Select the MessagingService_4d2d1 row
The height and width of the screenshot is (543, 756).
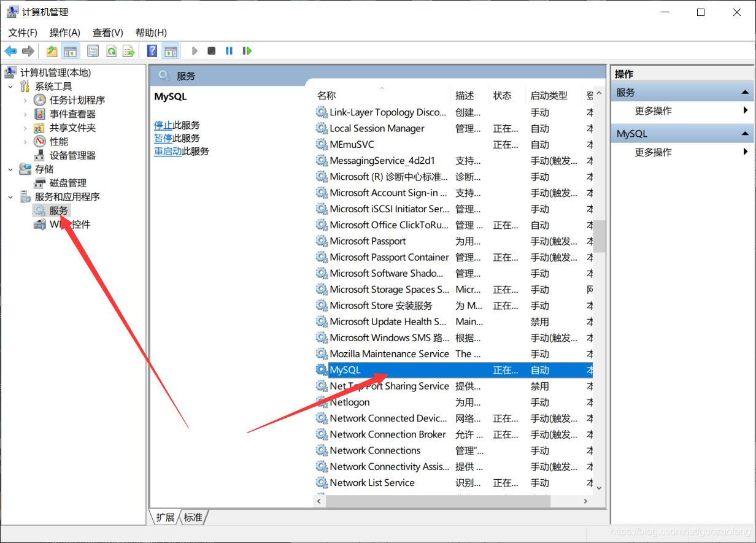coord(453,161)
